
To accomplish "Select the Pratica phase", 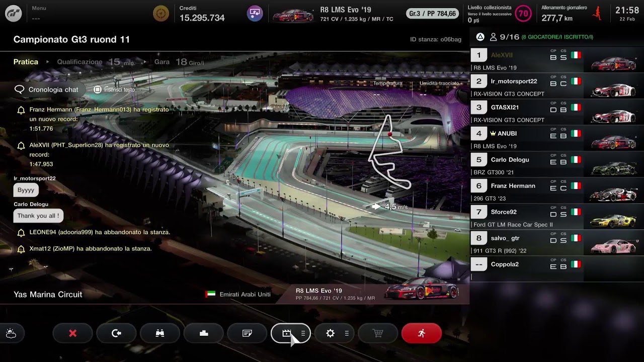I will pyautogui.click(x=26, y=62).
